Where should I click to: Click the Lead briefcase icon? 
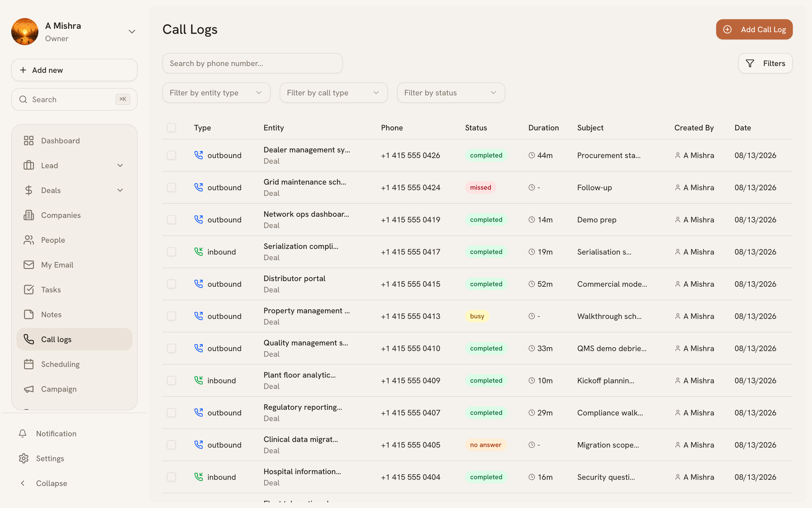(x=29, y=166)
